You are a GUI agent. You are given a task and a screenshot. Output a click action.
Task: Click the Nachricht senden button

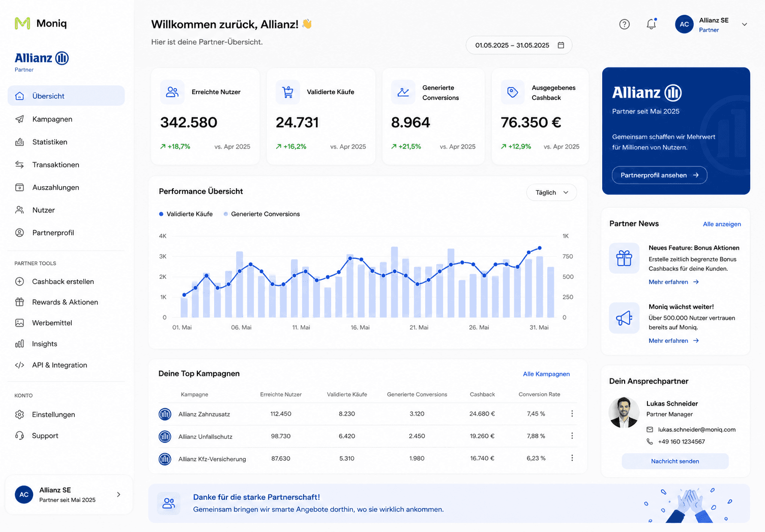click(675, 461)
